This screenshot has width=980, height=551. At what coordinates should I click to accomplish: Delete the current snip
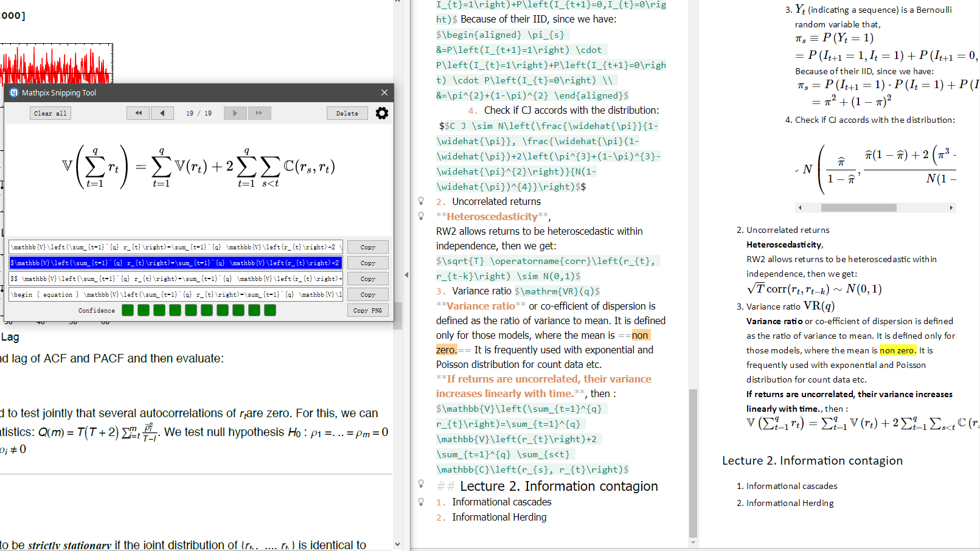click(347, 113)
